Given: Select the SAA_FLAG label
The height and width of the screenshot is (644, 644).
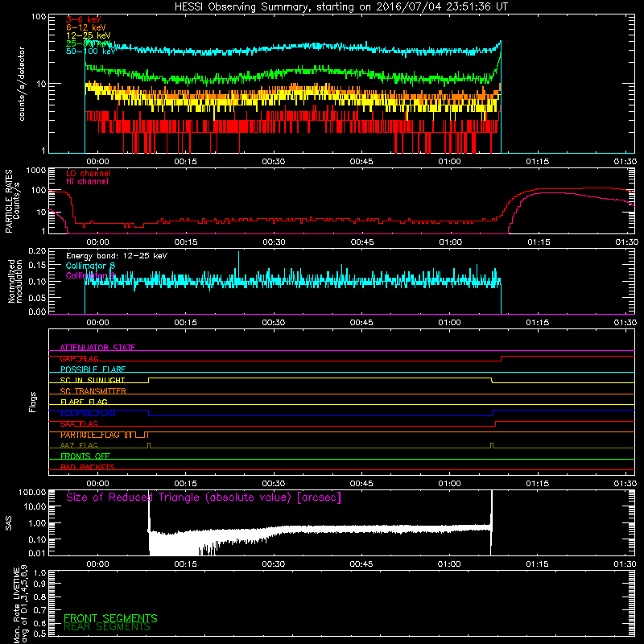Looking at the screenshot, I should (x=79, y=423).
